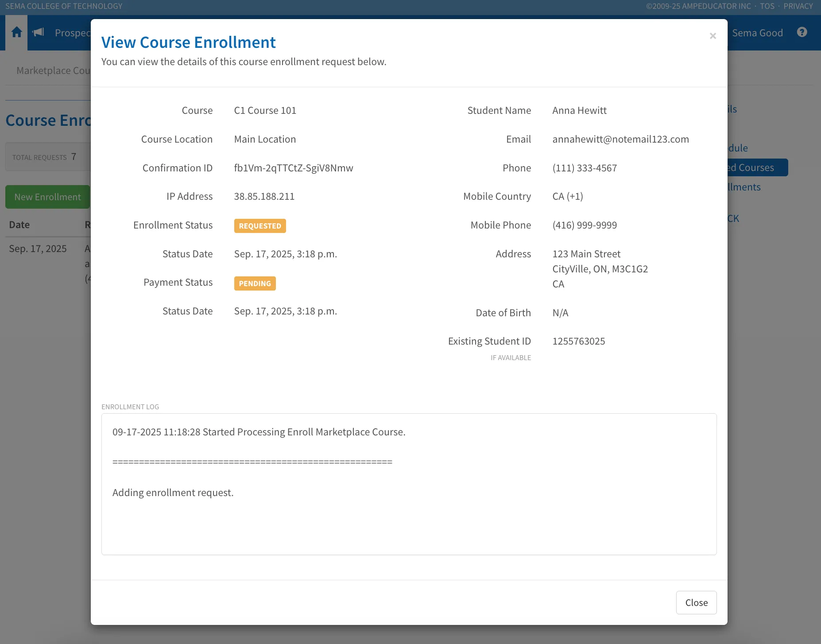This screenshot has height=644, width=821.
Task: Select the Confirmation ID fb1Vm-2qTTCtZ-SgiV8Nmw
Action: 293,168
